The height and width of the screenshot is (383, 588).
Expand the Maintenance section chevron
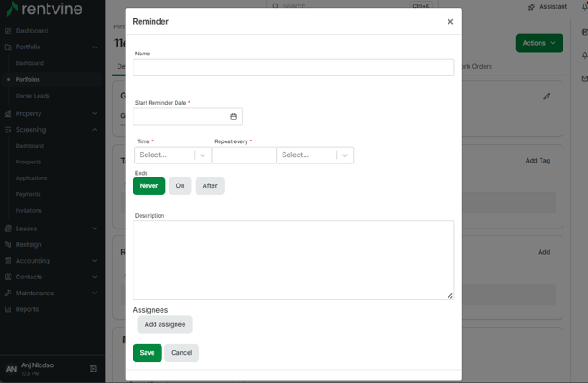[95, 293]
